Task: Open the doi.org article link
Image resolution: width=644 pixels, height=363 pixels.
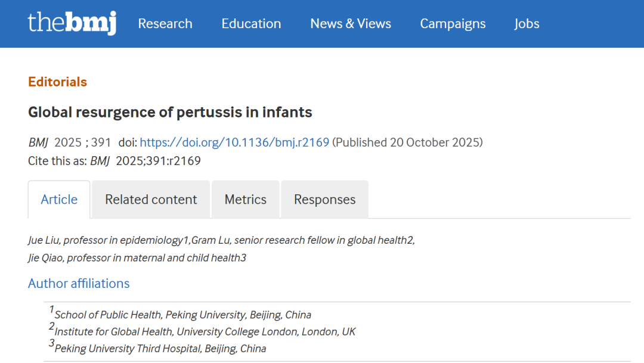Action: tap(234, 142)
